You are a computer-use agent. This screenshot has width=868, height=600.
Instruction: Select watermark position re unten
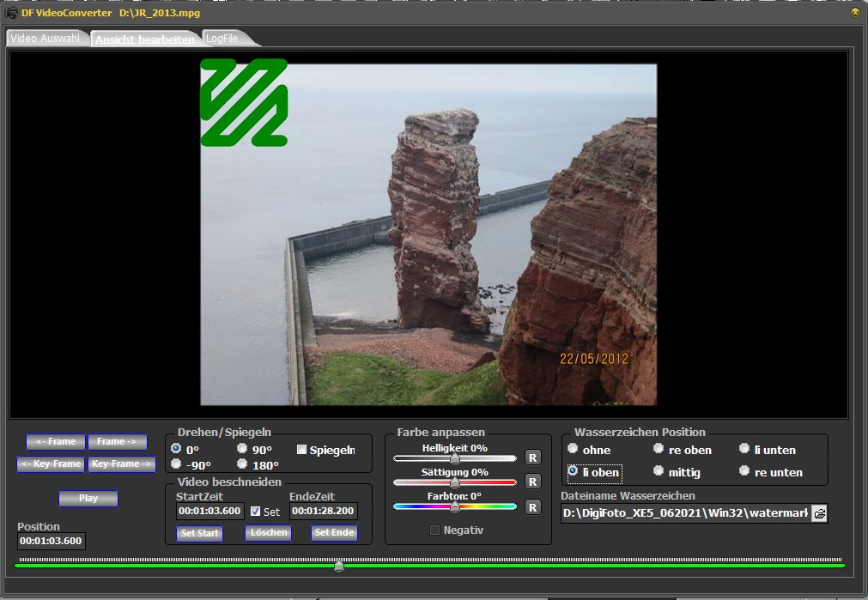[x=744, y=471]
